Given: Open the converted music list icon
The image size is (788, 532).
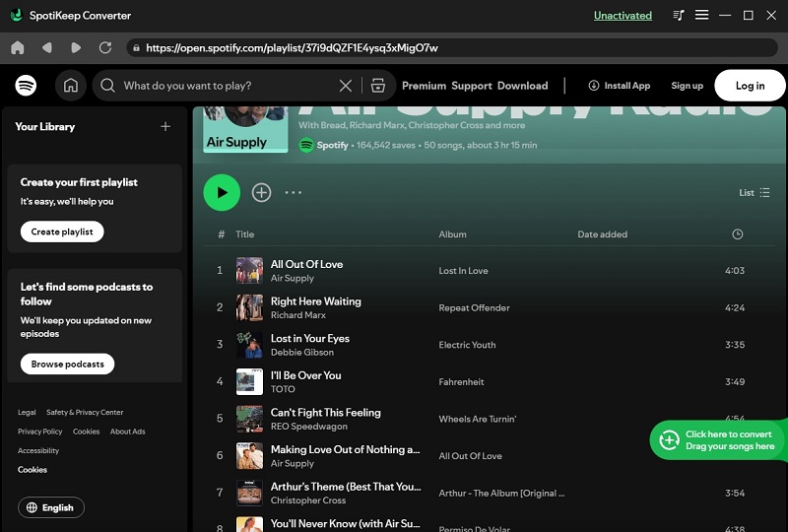Looking at the screenshot, I should (x=679, y=15).
